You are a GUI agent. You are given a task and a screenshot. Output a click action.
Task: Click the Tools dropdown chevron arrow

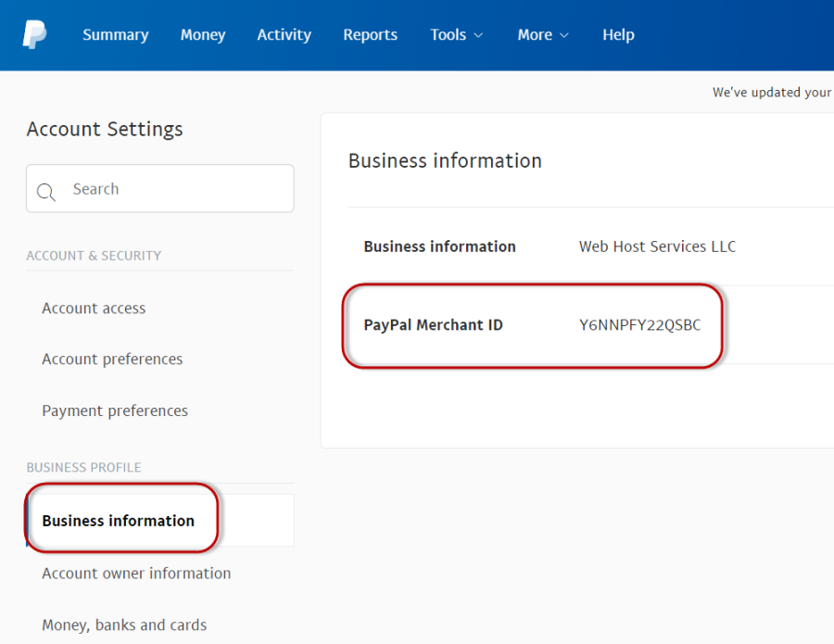pyautogui.click(x=480, y=35)
